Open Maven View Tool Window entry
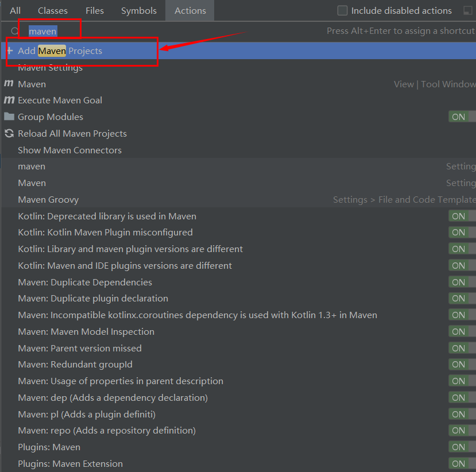This screenshot has width=476, height=472. click(x=238, y=84)
